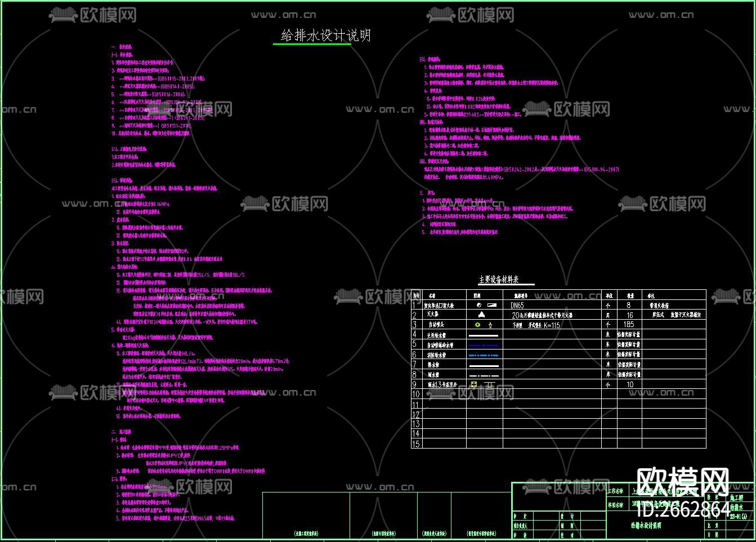Click the dark blue dashed sprinkler pipe legend line

click(x=484, y=345)
